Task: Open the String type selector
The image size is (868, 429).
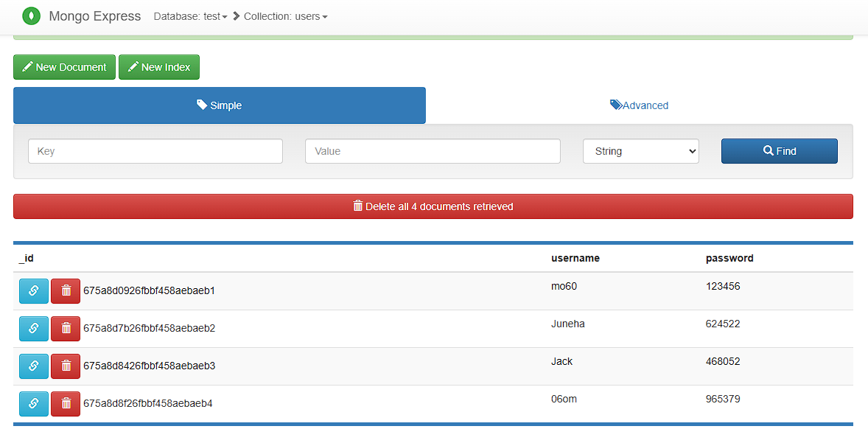Action: click(640, 151)
